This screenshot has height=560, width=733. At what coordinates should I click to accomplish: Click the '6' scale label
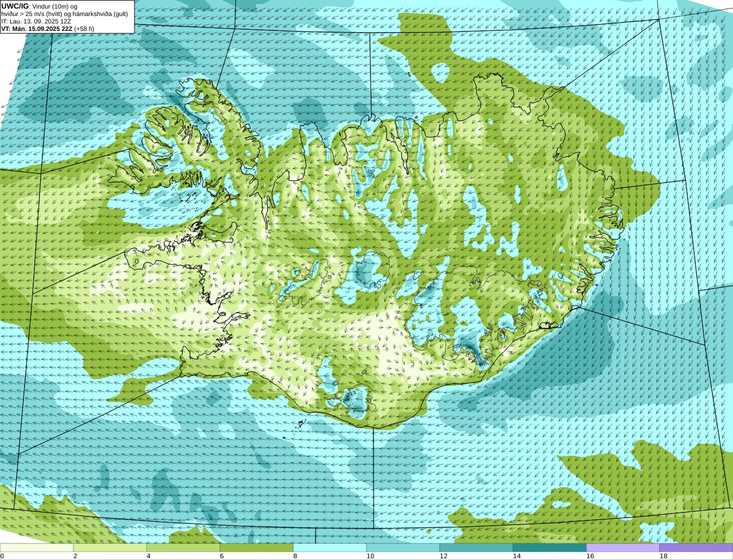pos(222,556)
